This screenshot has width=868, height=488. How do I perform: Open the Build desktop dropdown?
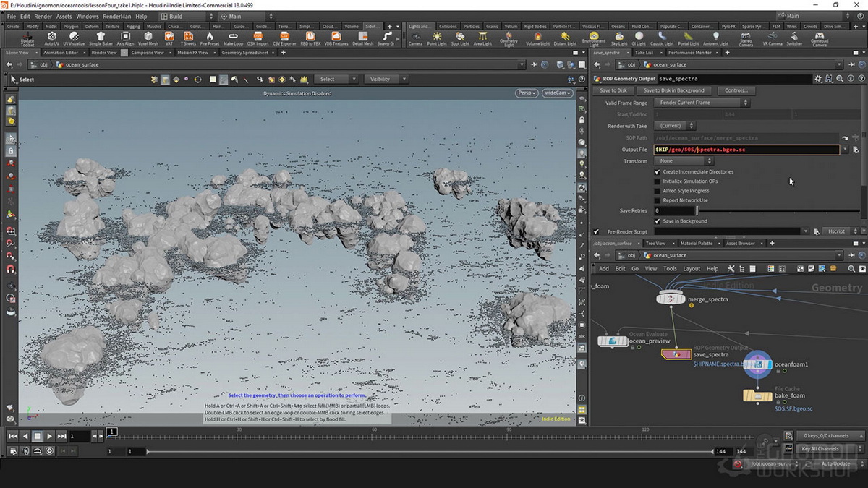pos(187,16)
